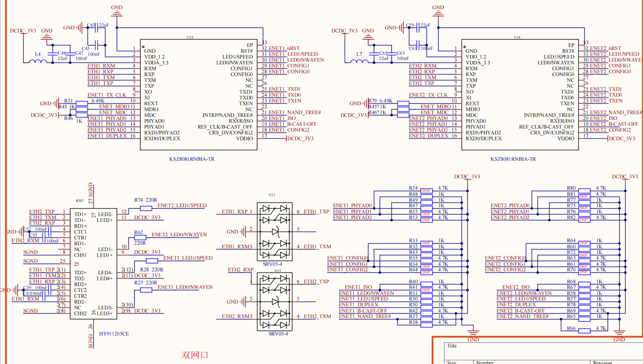Select the ENET1_nRST net label
The width and height of the screenshot is (643, 364).
click(x=284, y=48)
